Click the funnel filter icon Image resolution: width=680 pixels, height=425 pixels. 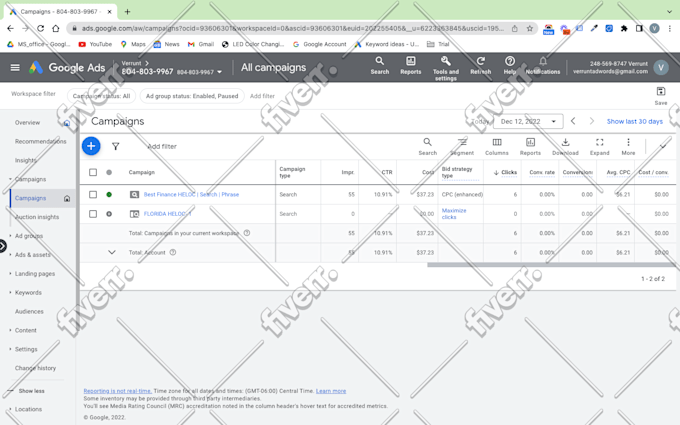pyautogui.click(x=115, y=147)
